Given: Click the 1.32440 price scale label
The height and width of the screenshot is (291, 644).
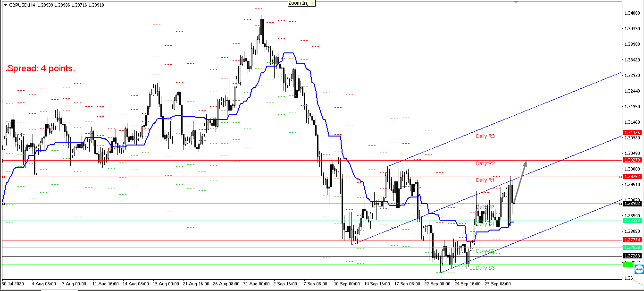Looking at the screenshot, I should [632, 91].
